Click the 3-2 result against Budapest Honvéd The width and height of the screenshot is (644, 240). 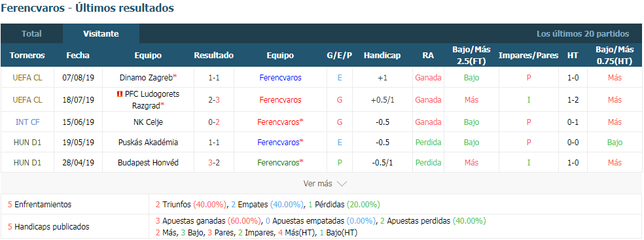213,162
